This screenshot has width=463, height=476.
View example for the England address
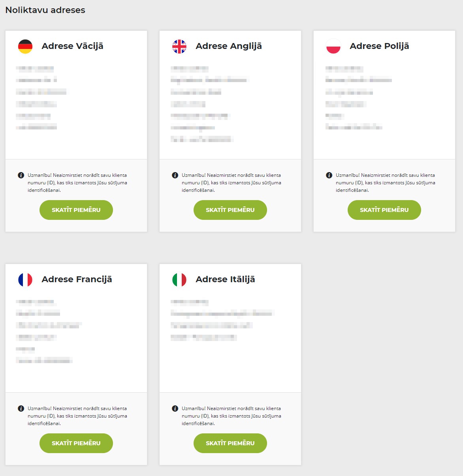tap(230, 210)
